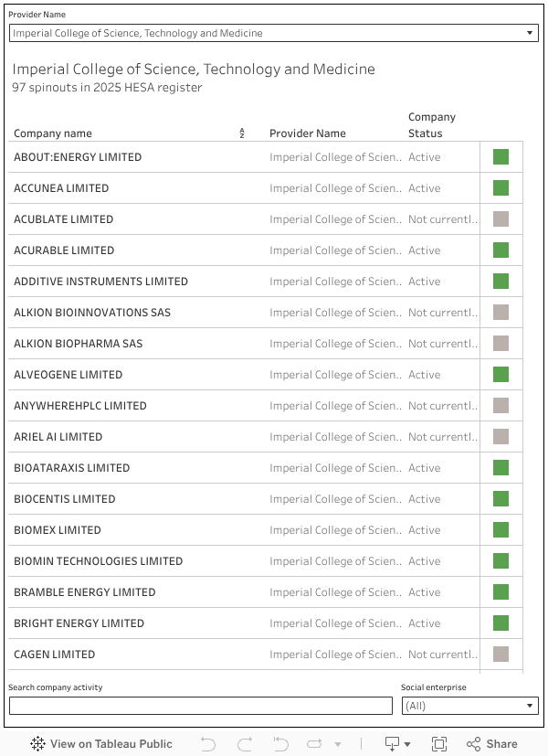
Task: Click the Undo icon in Tableau toolbar
Action: click(208, 744)
